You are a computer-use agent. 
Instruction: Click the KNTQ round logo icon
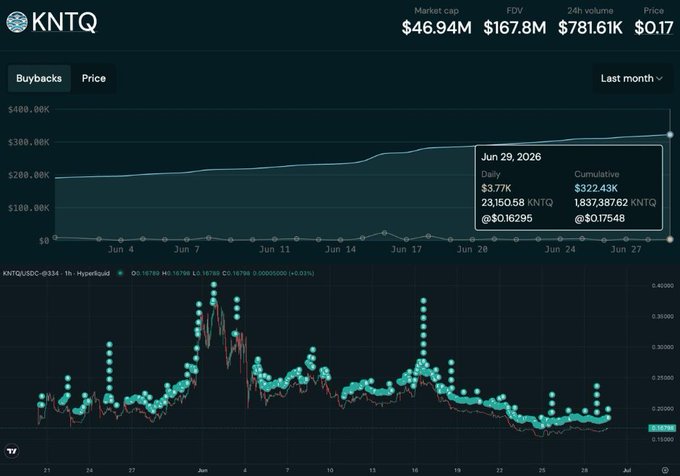(17, 22)
